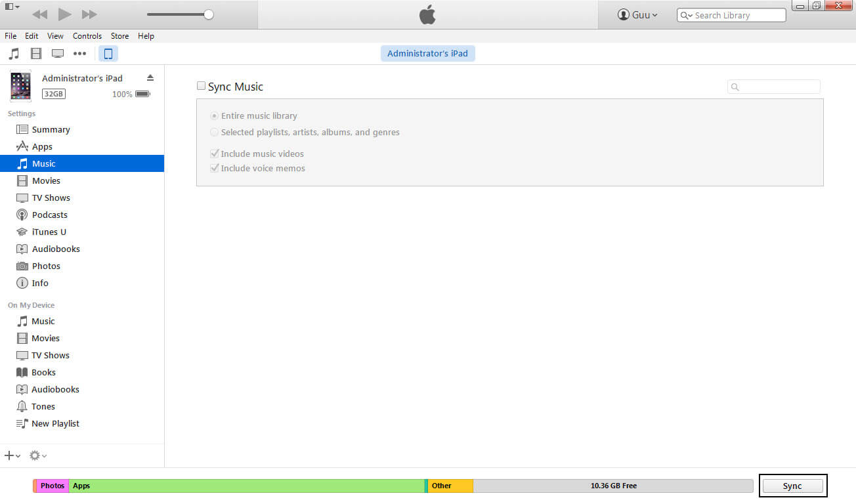Open Music under On My Device
Screen dimensions: 856x504
pos(82,321)
